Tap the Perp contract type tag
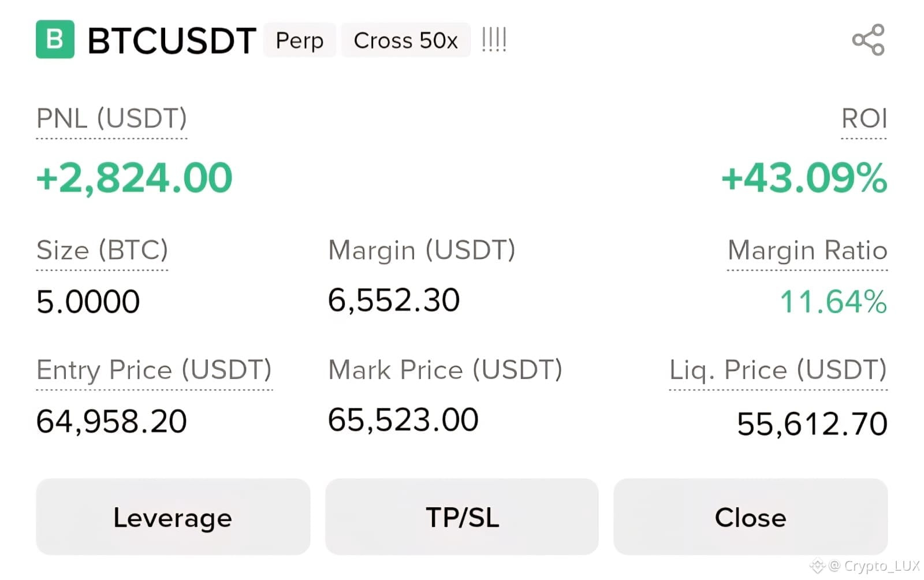The height and width of the screenshot is (580, 924). click(299, 40)
